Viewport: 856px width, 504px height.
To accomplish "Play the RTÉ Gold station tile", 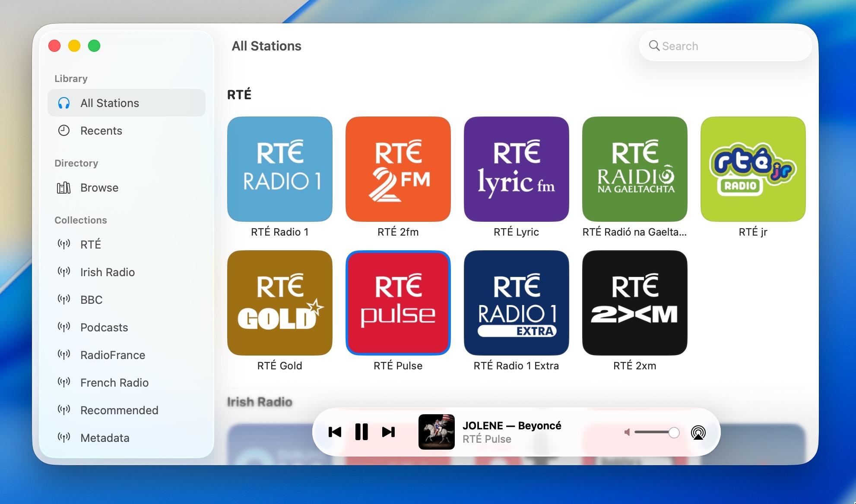I will (280, 303).
